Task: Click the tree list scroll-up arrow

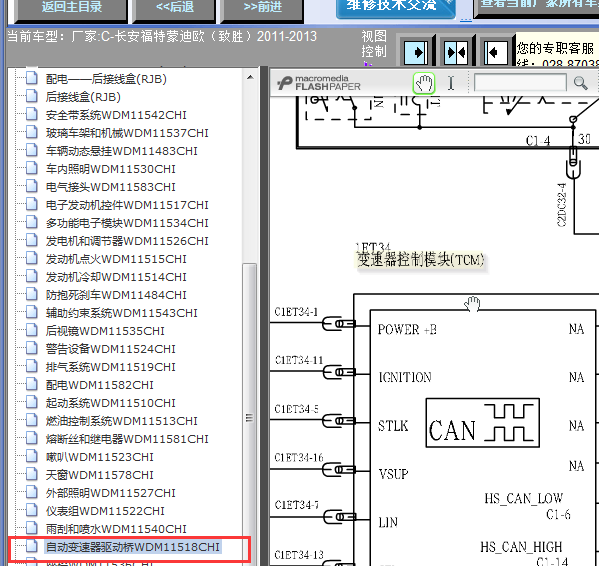Action: (250, 78)
